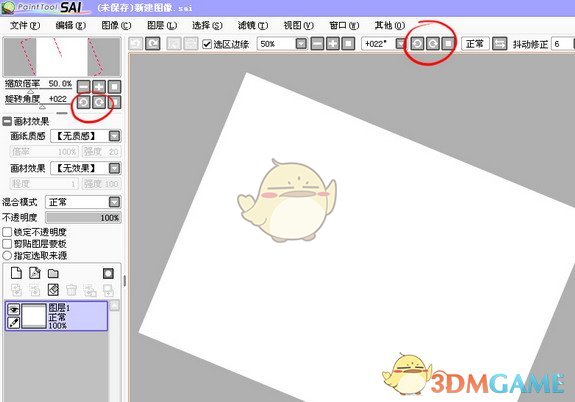Collapse the 画材效果 panel section
This screenshot has width=575, height=402.
click(7, 121)
